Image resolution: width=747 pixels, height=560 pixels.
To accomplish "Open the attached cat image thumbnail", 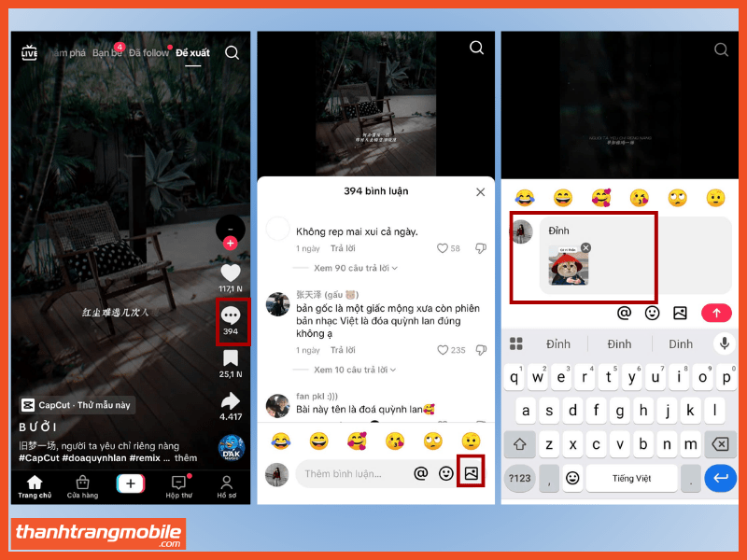I will (x=569, y=266).
